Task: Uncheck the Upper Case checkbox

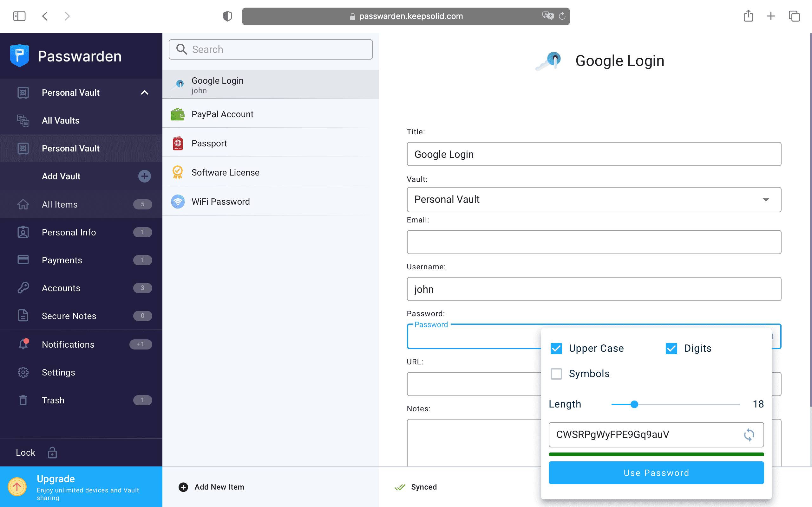Action: [556, 348]
